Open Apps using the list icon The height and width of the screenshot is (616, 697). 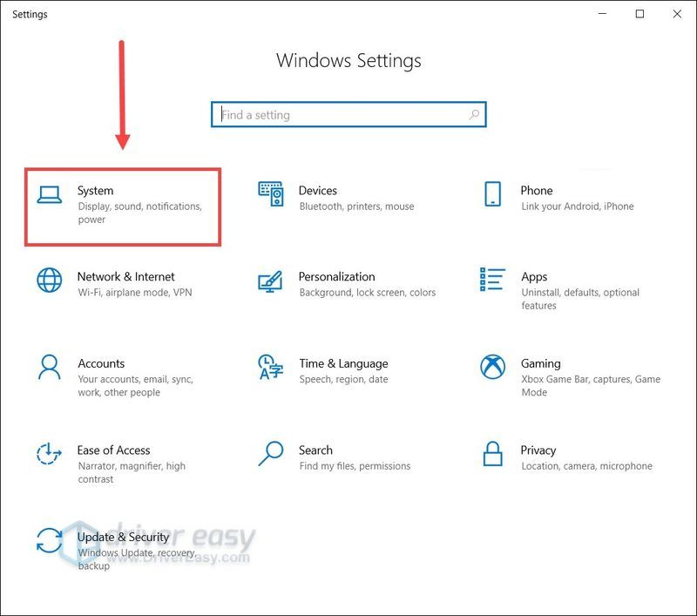[x=492, y=280]
